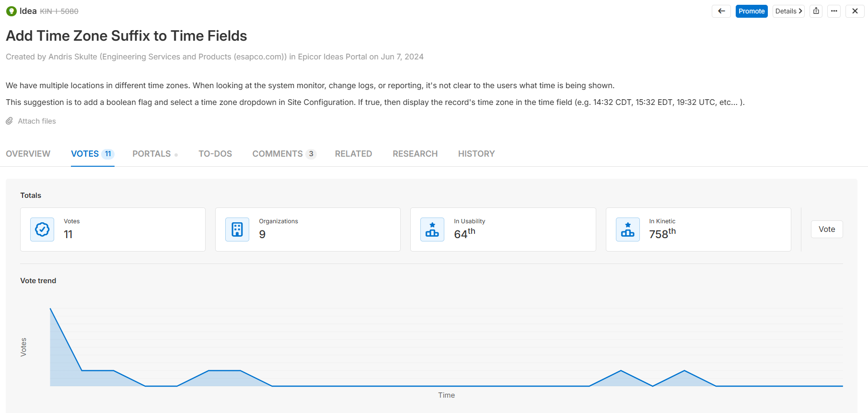Go back using the left arrow button
Viewport: 868px width, 413px height.
(x=721, y=11)
